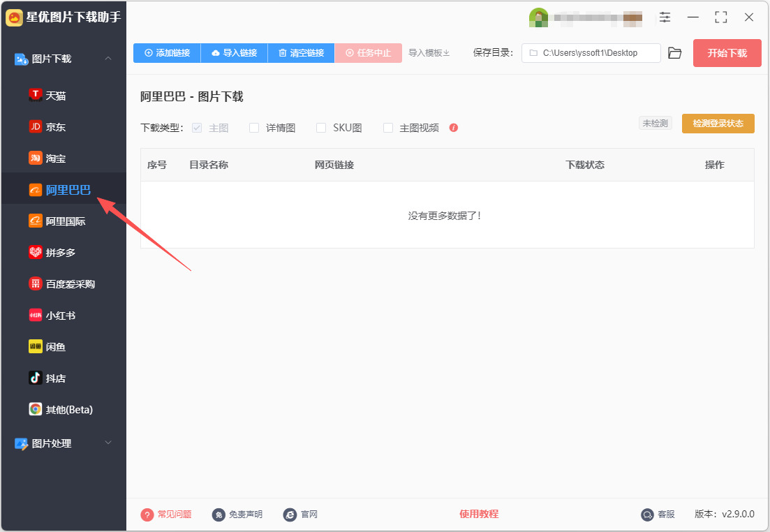Select 百度爱采购 in the sidebar
Image resolution: width=770 pixels, height=532 pixels.
click(x=64, y=284)
